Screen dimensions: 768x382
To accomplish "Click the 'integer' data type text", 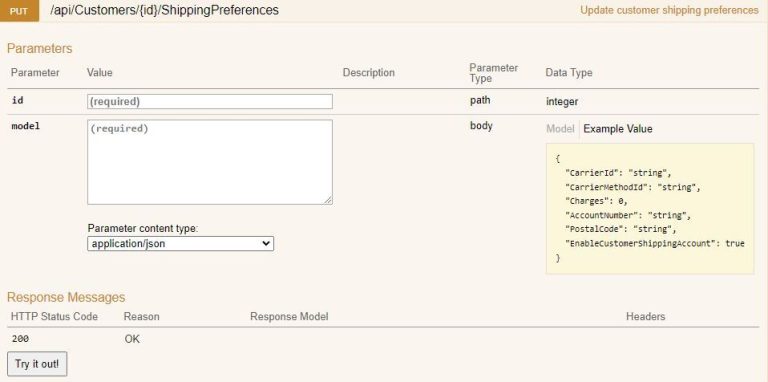I will coord(562,102).
